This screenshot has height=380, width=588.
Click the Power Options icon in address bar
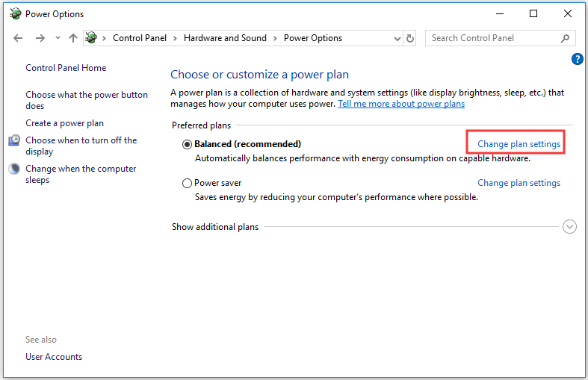click(x=91, y=38)
